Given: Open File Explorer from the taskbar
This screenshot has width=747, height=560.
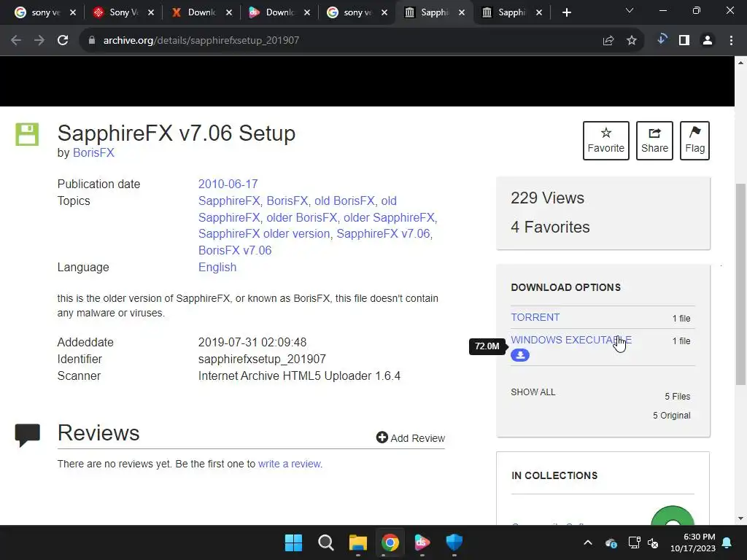Looking at the screenshot, I should coord(357,542).
